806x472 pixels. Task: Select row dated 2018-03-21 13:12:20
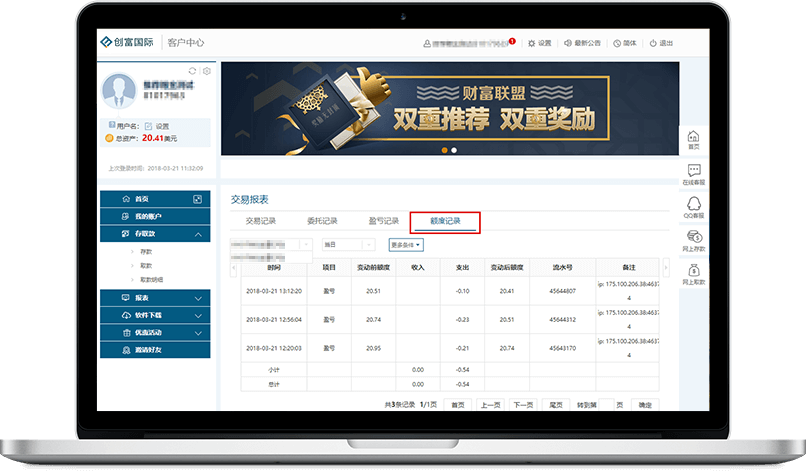tap(450, 291)
